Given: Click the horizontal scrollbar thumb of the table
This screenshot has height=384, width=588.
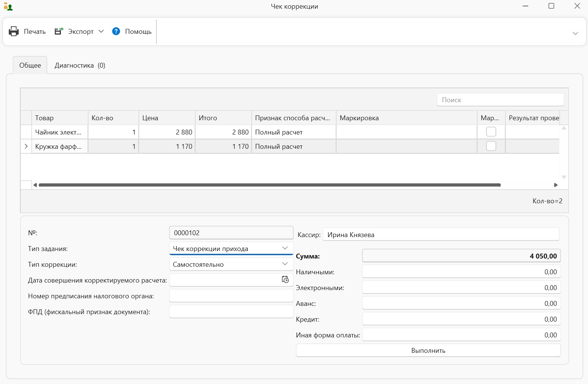Looking at the screenshot, I should [270, 185].
